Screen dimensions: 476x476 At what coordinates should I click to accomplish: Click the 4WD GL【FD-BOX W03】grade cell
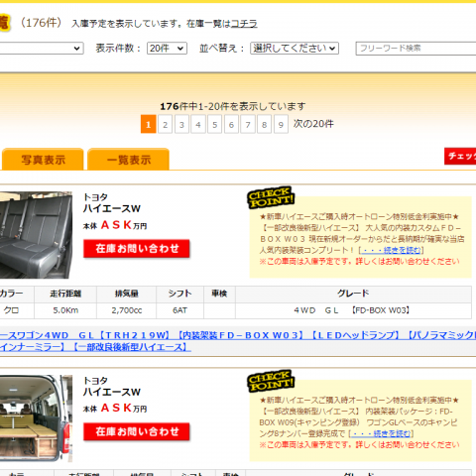pyautogui.click(x=353, y=310)
